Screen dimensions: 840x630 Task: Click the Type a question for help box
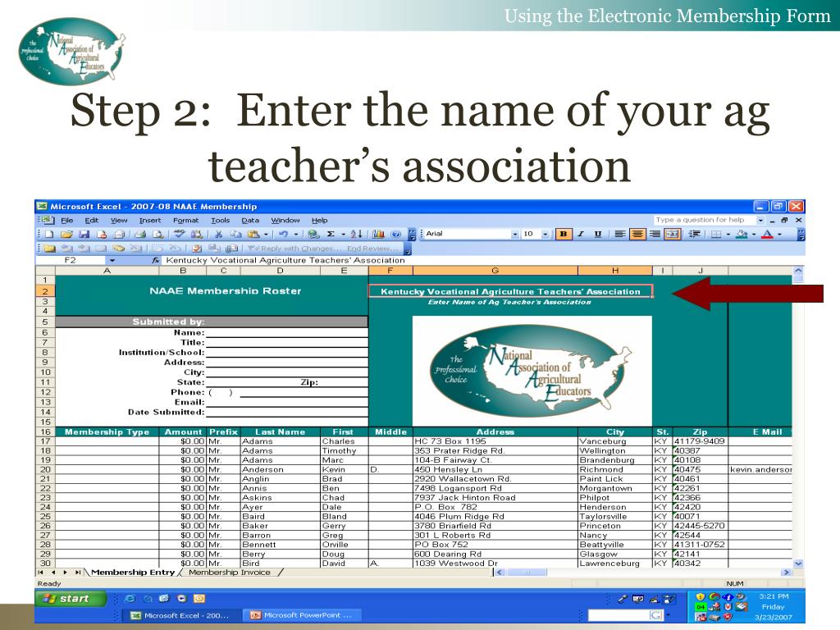[705, 220]
